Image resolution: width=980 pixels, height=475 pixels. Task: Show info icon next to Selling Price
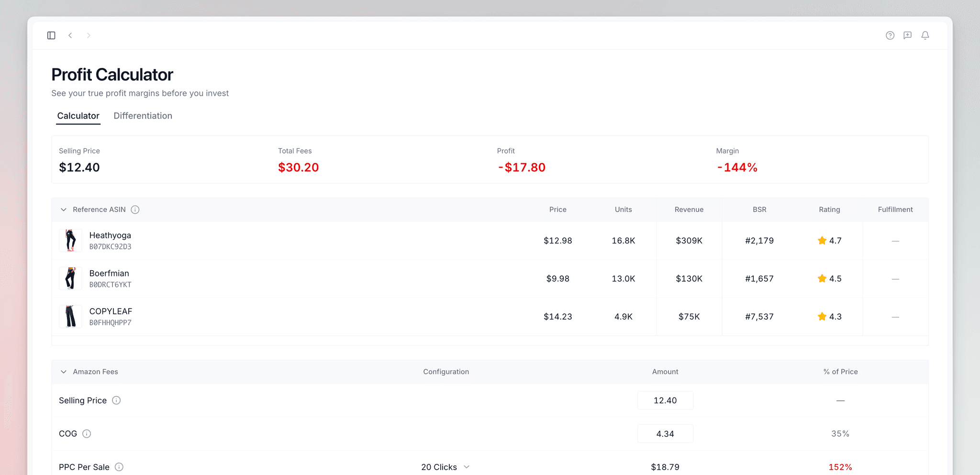[x=116, y=400]
